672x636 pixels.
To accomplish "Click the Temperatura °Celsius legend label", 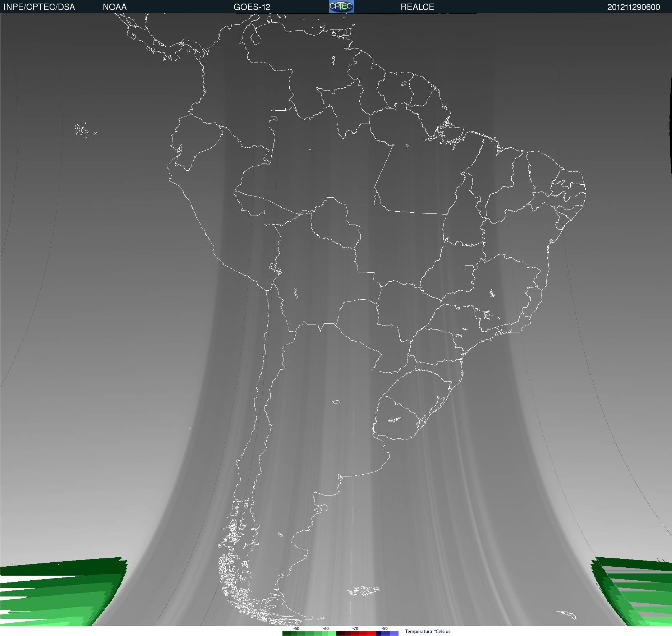I will click(428, 631).
